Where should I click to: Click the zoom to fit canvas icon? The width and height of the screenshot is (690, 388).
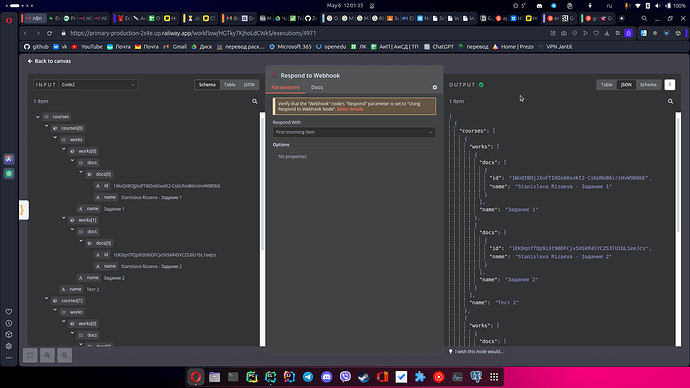tap(30, 355)
